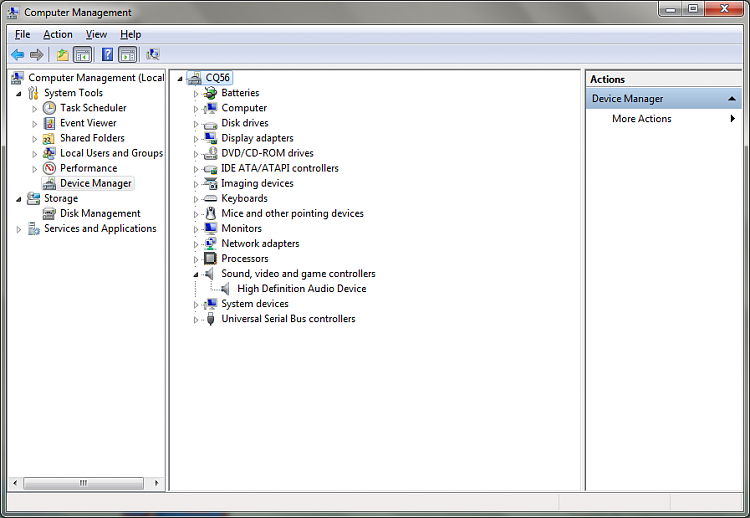
Task: Open Help via blue question mark icon
Action: tap(108, 55)
